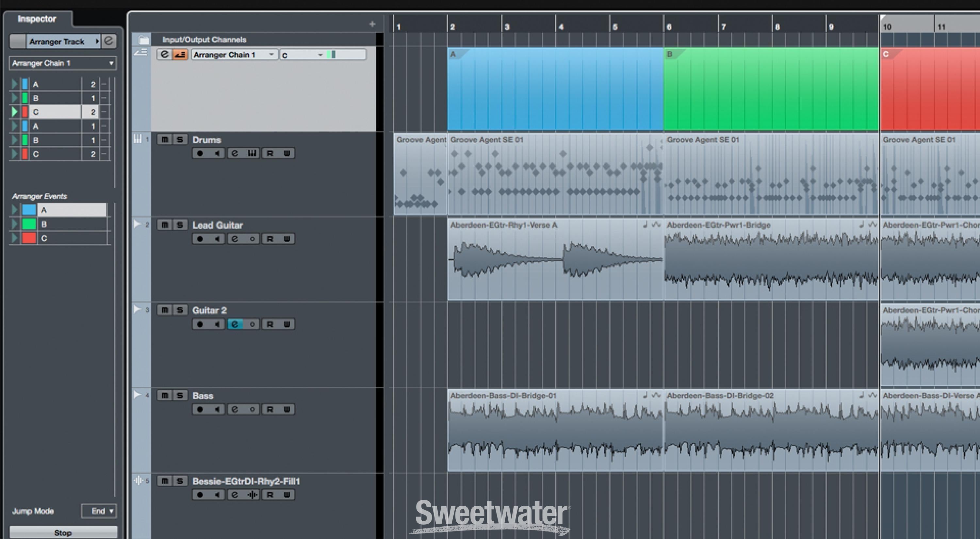The width and height of the screenshot is (980, 539).
Task: Enable read automation on the Bass track
Action: (270, 409)
